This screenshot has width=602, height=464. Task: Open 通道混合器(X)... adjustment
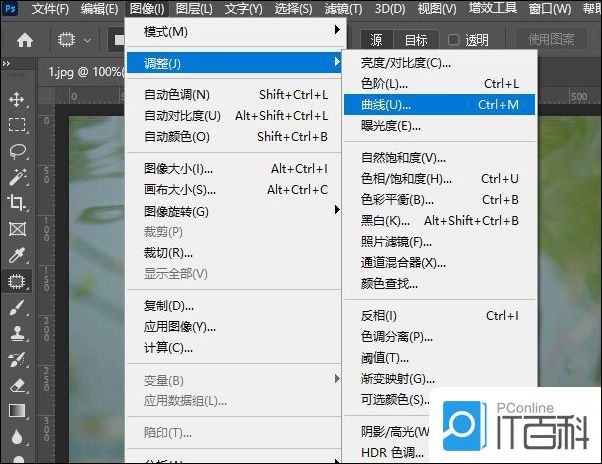[439, 263]
